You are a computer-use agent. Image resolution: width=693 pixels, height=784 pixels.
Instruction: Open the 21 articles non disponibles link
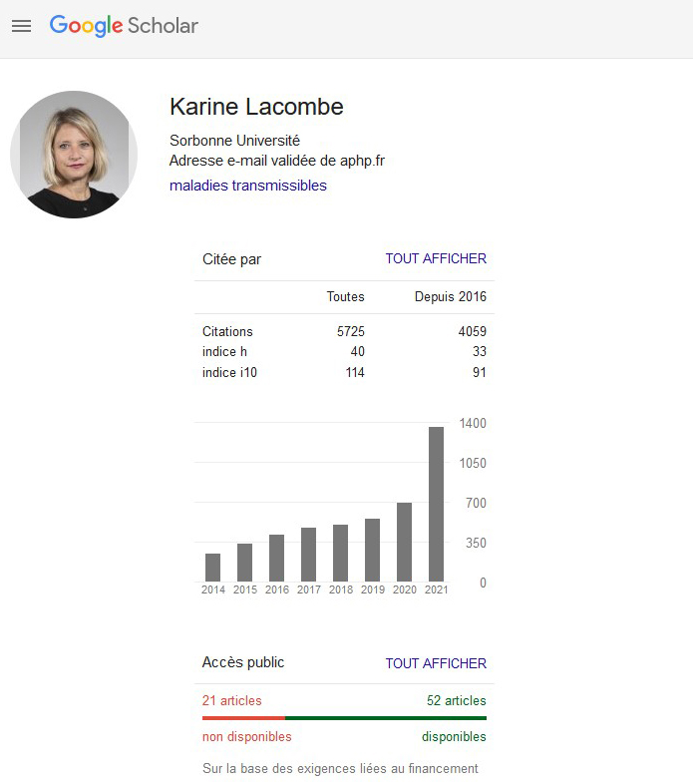pos(232,700)
